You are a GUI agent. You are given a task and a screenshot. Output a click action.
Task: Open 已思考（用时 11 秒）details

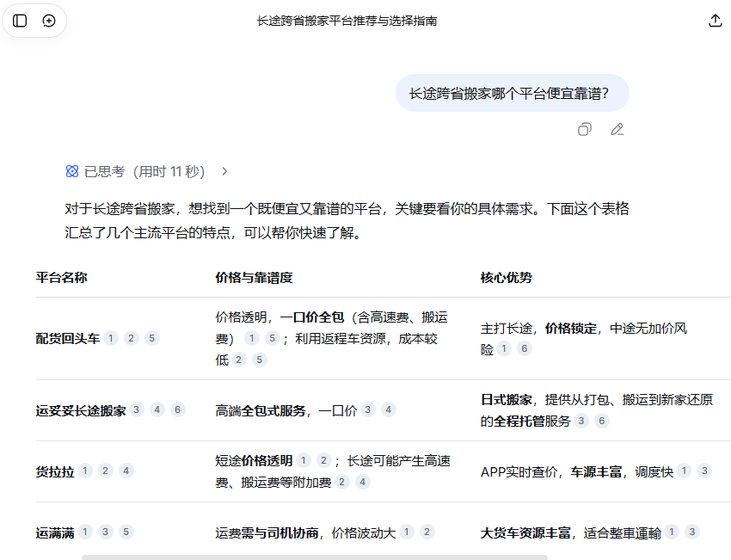coord(144,171)
